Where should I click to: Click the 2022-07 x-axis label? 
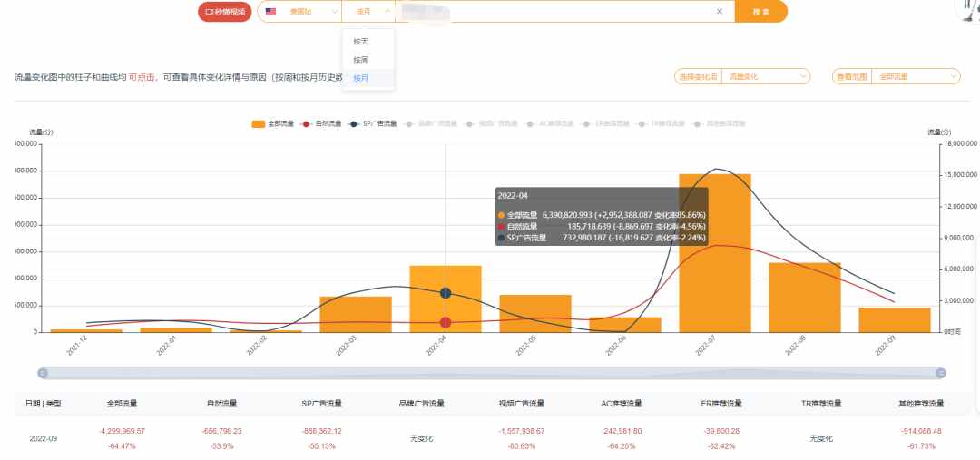click(x=704, y=346)
